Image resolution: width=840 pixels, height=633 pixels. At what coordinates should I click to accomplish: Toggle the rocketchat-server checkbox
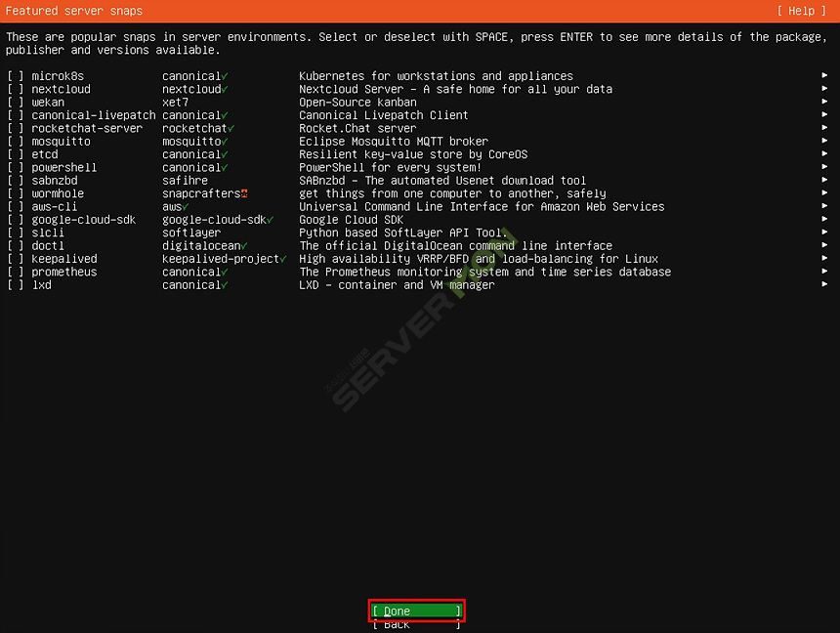(16, 128)
